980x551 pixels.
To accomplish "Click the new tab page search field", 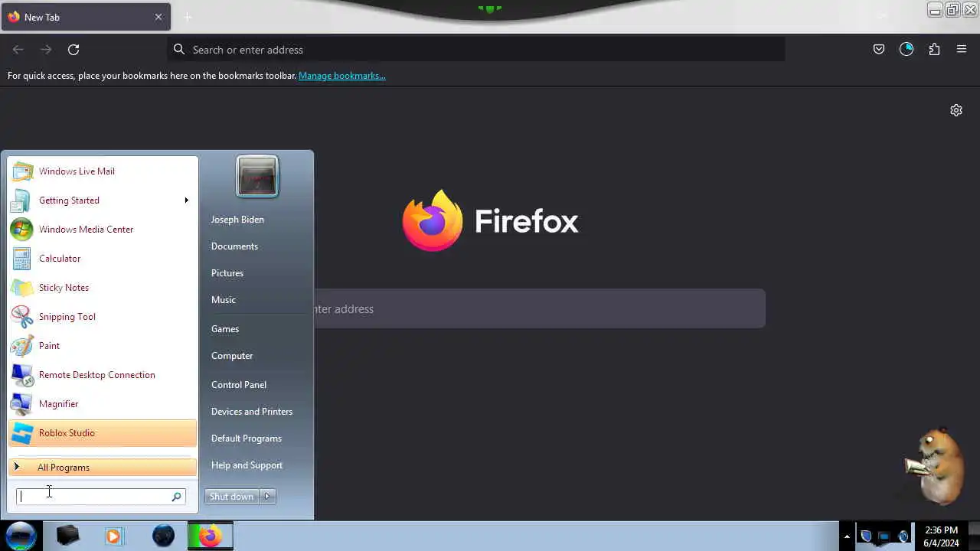I will (x=540, y=309).
